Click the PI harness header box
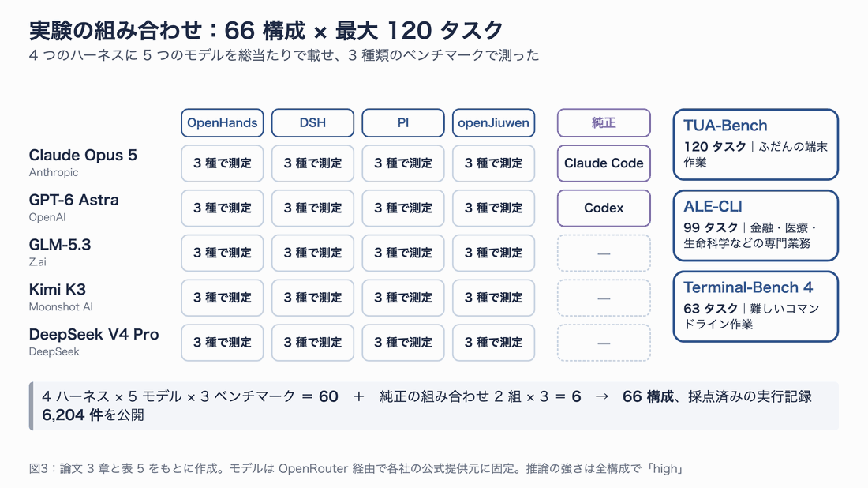The height and width of the screenshot is (488, 868). pos(403,123)
